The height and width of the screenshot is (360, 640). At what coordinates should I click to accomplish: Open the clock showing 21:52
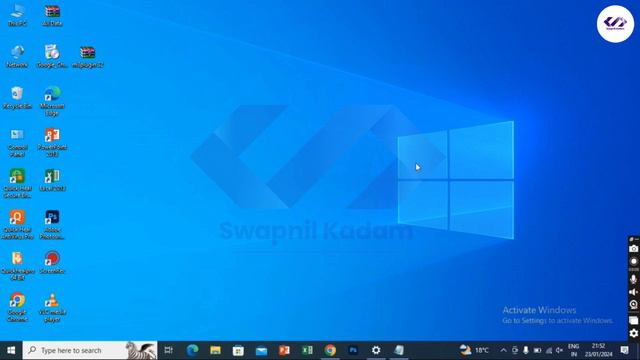[598, 350]
